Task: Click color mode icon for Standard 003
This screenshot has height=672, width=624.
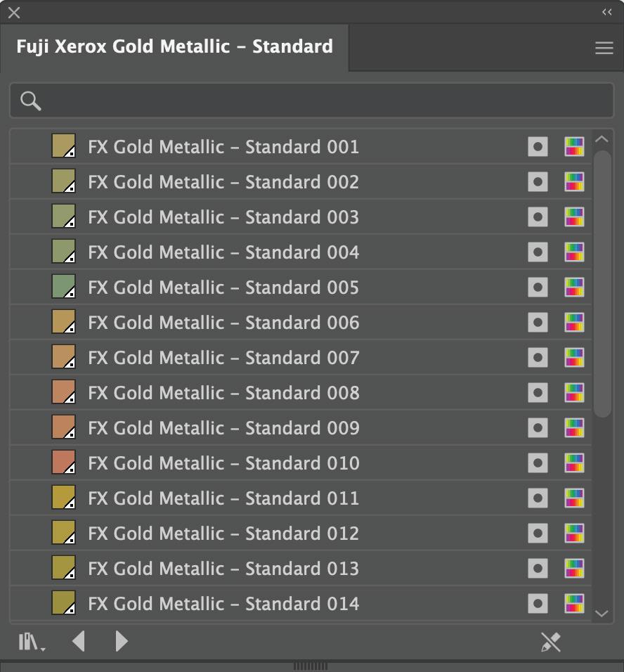Action: click(x=574, y=217)
